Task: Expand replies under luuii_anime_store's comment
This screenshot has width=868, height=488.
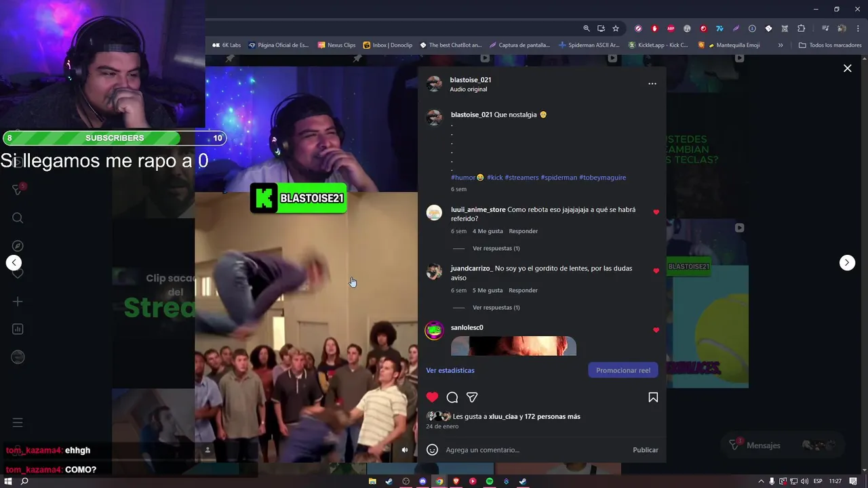Action: tap(496, 249)
